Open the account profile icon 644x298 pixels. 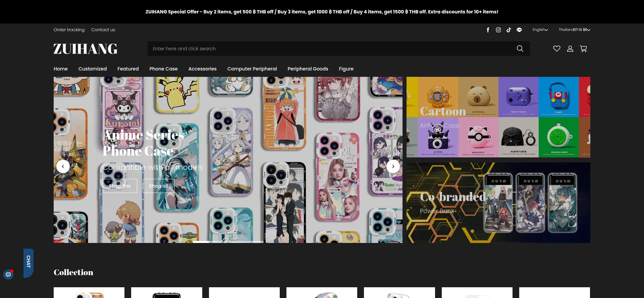coord(570,49)
